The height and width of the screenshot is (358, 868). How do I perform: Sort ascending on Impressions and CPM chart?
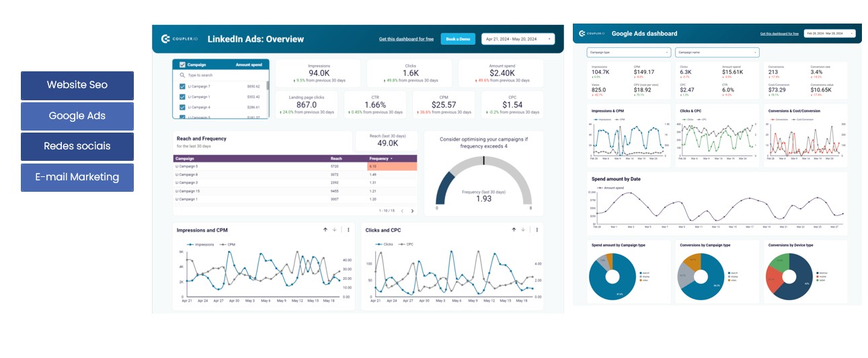point(325,230)
